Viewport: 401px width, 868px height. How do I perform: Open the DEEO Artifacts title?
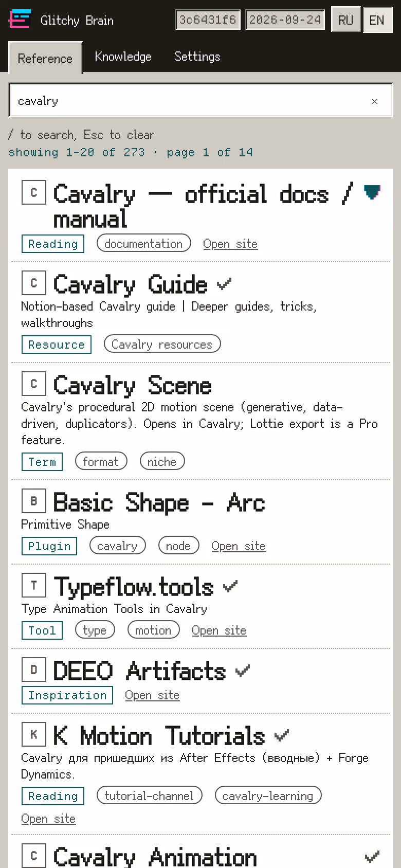140,671
